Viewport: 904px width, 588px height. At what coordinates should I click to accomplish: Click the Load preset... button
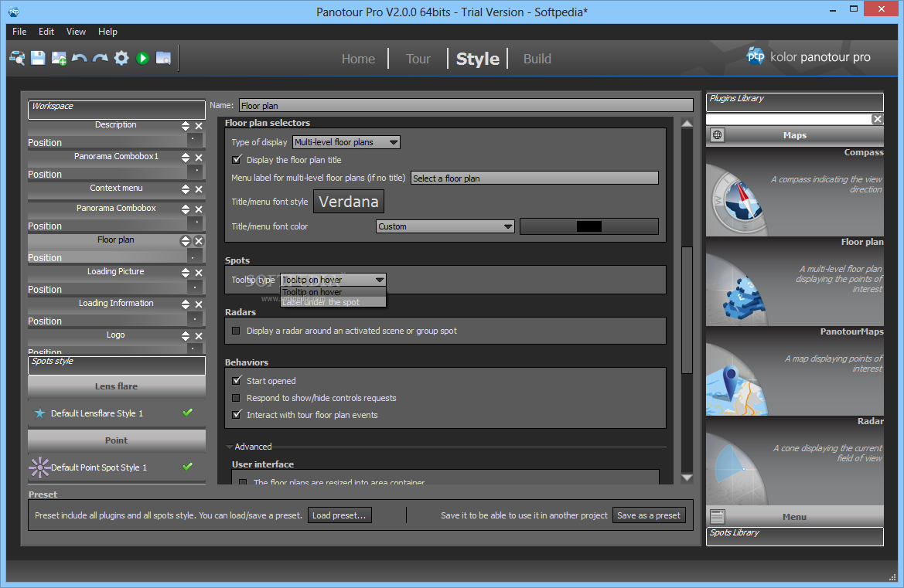pyautogui.click(x=339, y=515)
